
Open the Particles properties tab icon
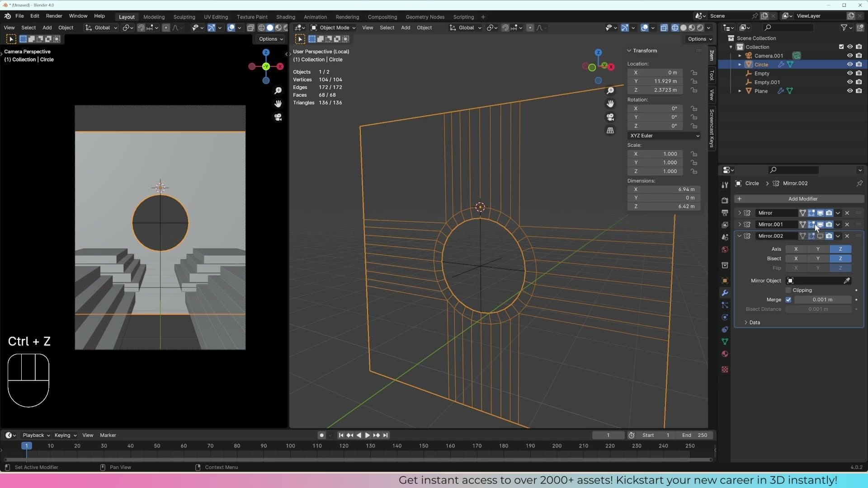(725, 305)
